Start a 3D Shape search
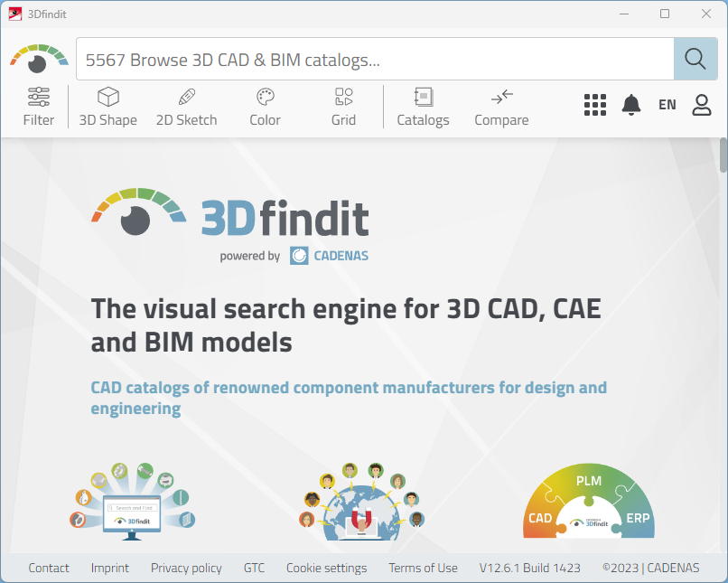728x583 pixels. tap(108, 107)
